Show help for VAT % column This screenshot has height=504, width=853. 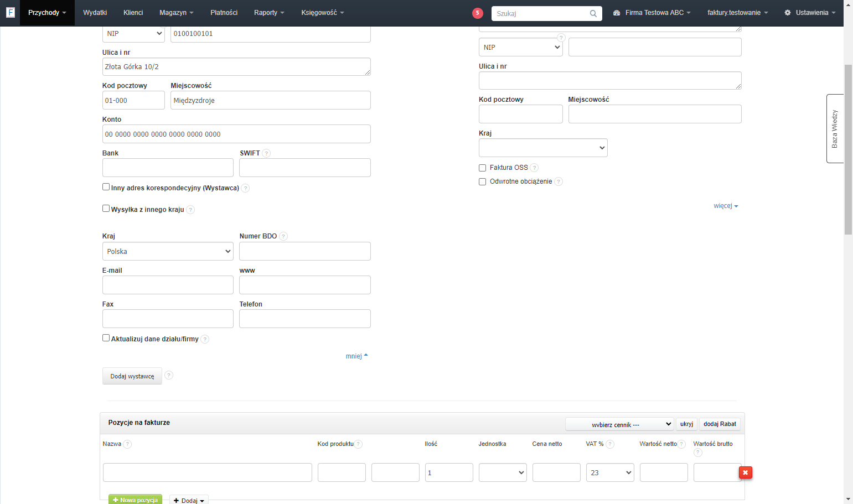coord(610,444)
